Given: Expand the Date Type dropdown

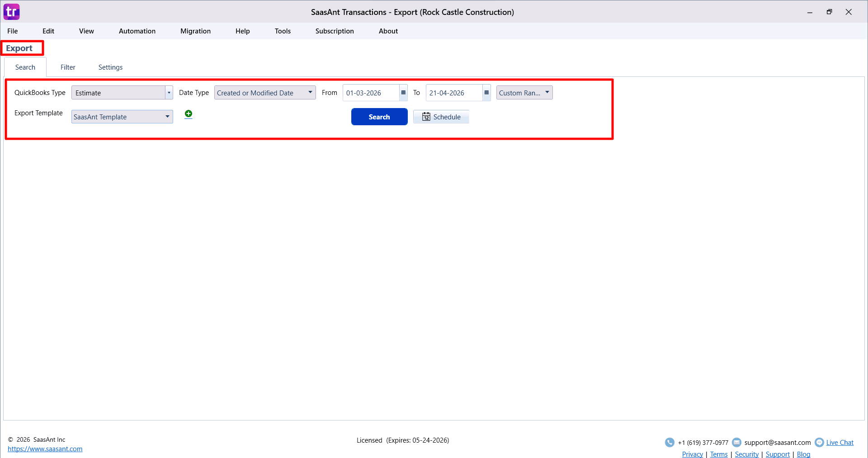Looking at the screenshot, I should tap(310, 92).
